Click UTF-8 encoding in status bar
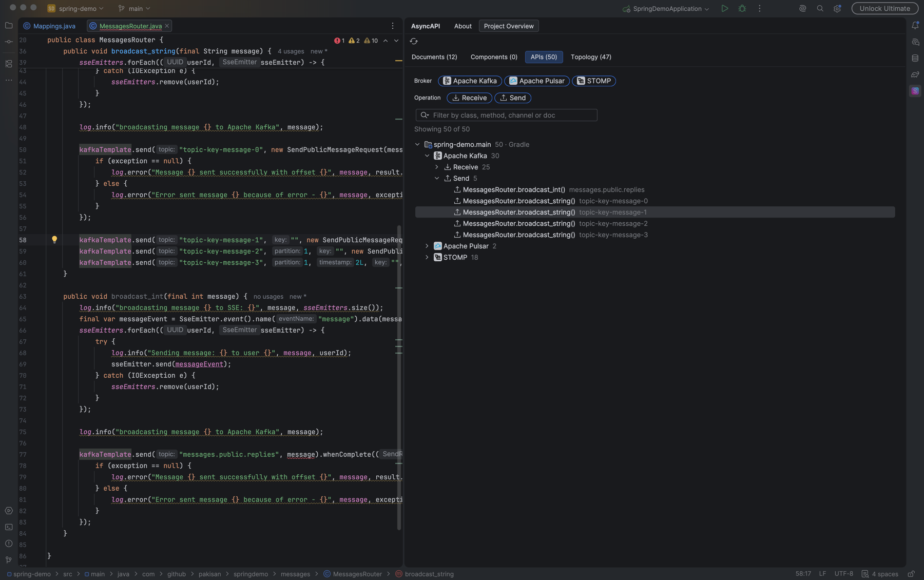Viewport: 924px width, 580px height. (844, 574)
